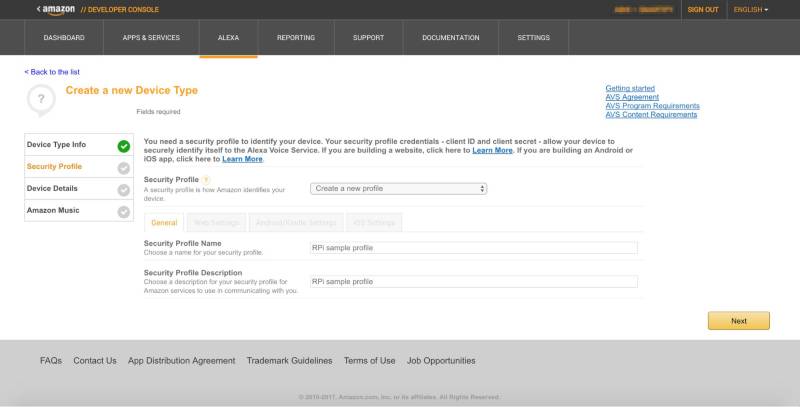Click grey check icon beside Security Profile step
This screenshot has height=407, width=800.
coord(123,168)
